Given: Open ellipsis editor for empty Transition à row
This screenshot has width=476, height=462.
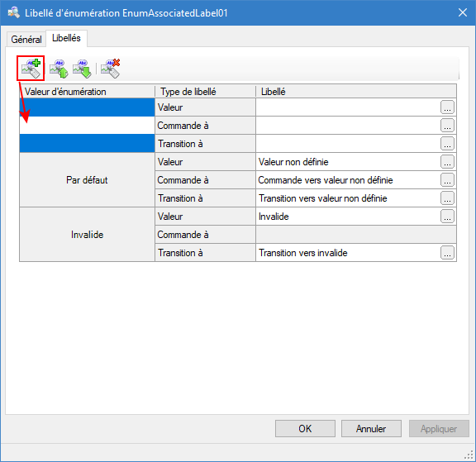Looking at the screenshot, I should click(x=447, y=144).
